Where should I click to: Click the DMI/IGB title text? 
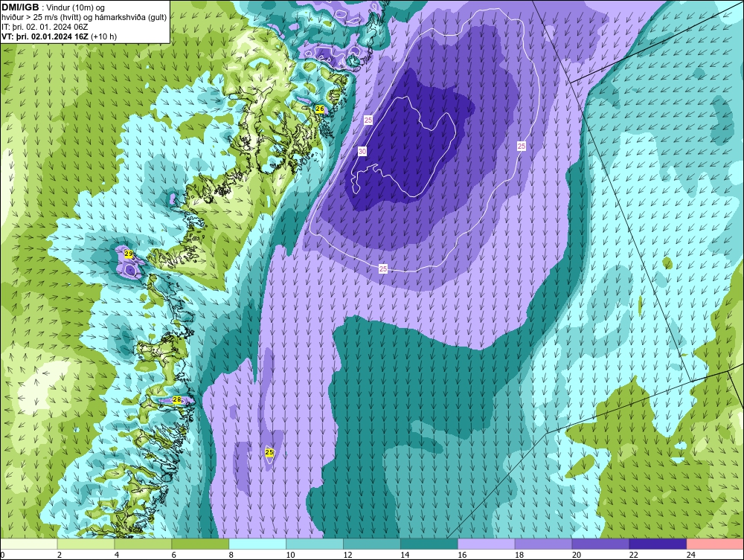[x=20, y=7]
